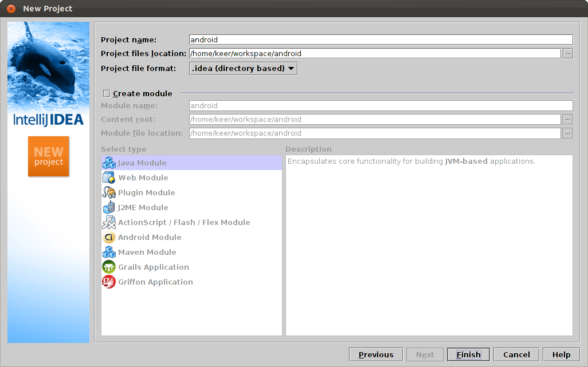
Task: Click the Finish button
Action: pos(468,354)
